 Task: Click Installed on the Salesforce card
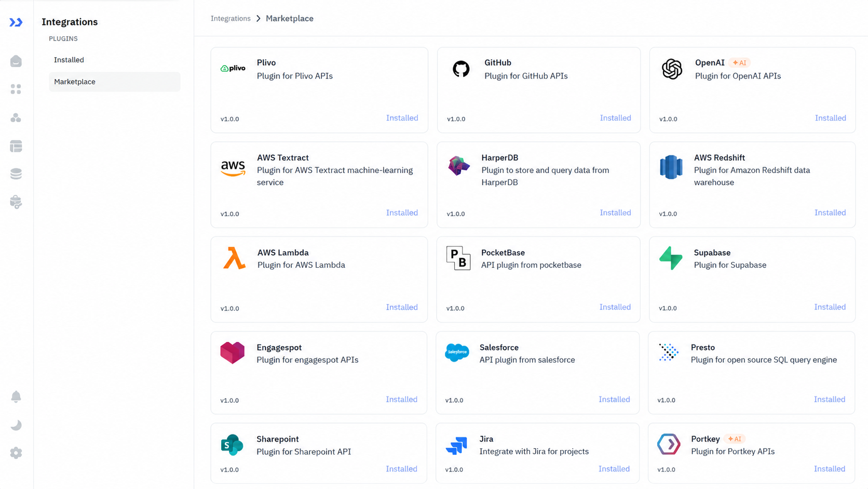[x=614, y=399]
